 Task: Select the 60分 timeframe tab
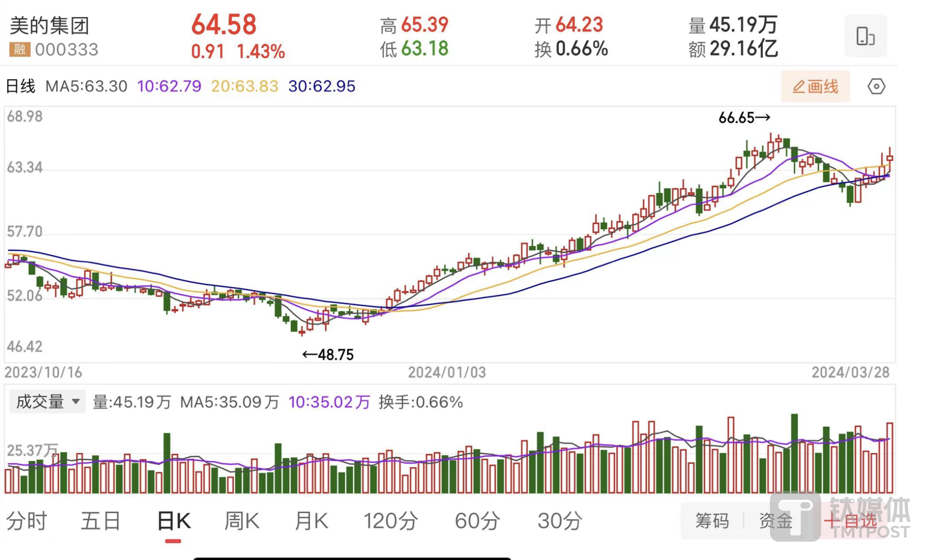click(477, 521)
